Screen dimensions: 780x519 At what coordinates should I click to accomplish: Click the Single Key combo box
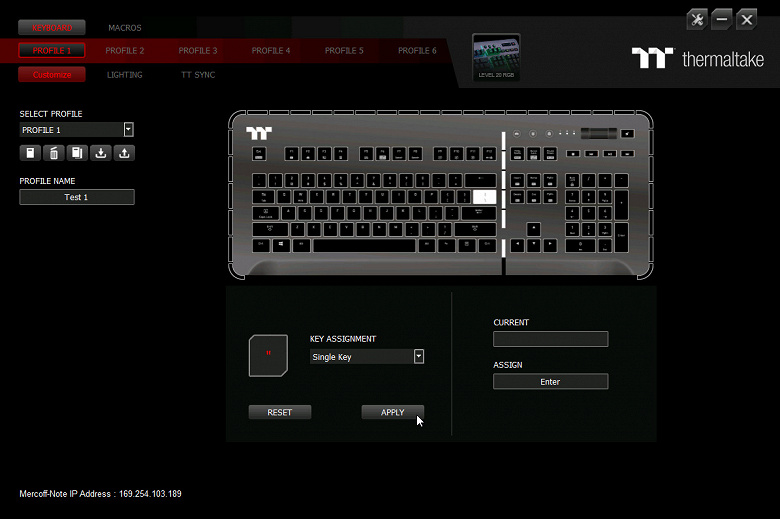tap(367, 357)
